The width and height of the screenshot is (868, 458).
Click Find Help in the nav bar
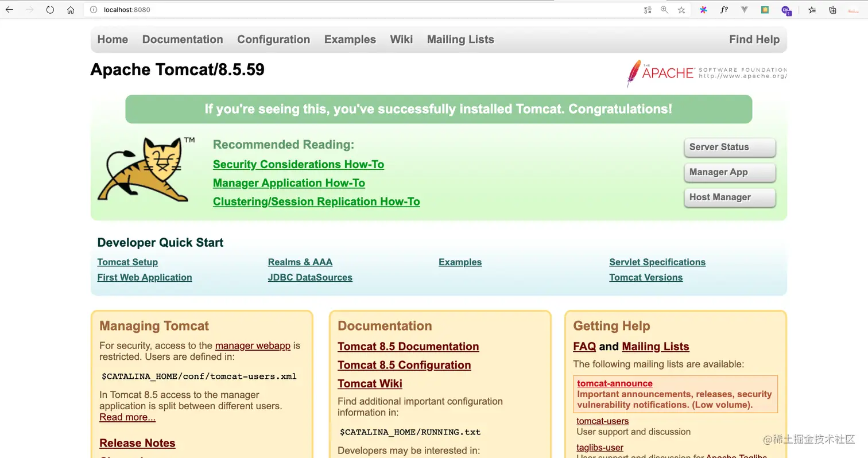(x=754, y=40)
